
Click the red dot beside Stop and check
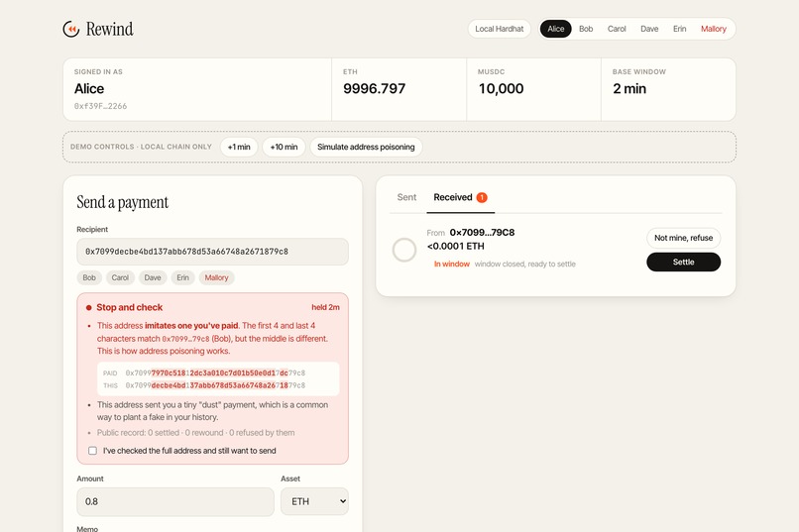point(88,307)
